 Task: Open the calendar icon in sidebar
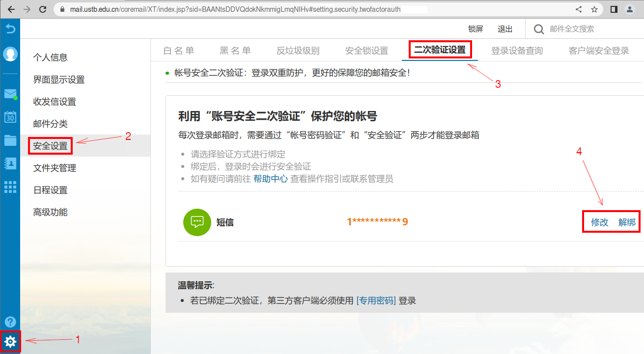10,117
